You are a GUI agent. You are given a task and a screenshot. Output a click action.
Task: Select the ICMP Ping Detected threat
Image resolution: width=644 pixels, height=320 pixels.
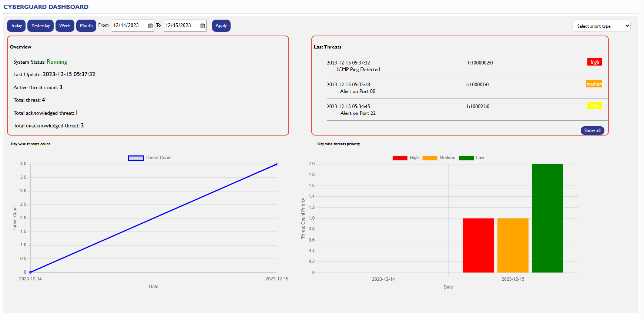coord(358,69)
